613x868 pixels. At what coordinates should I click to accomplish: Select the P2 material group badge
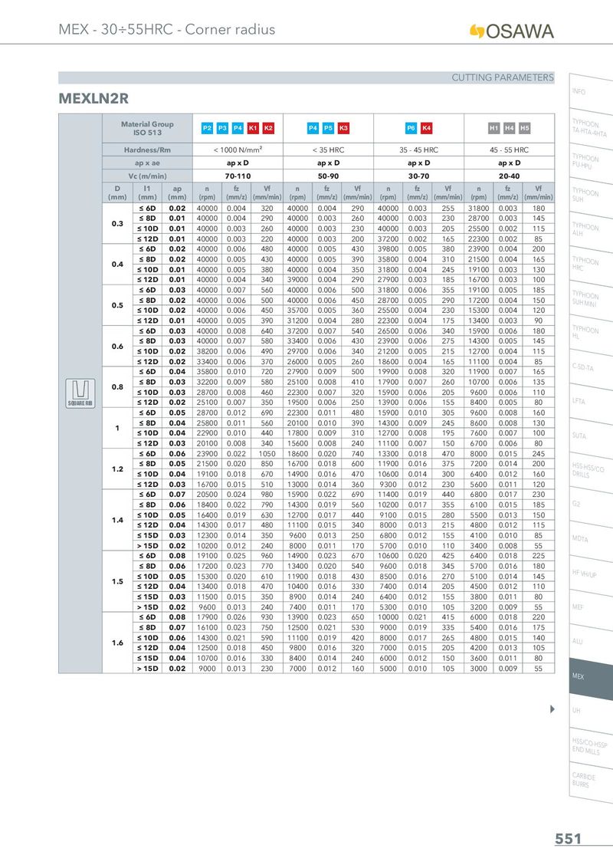tap(207, 128)
